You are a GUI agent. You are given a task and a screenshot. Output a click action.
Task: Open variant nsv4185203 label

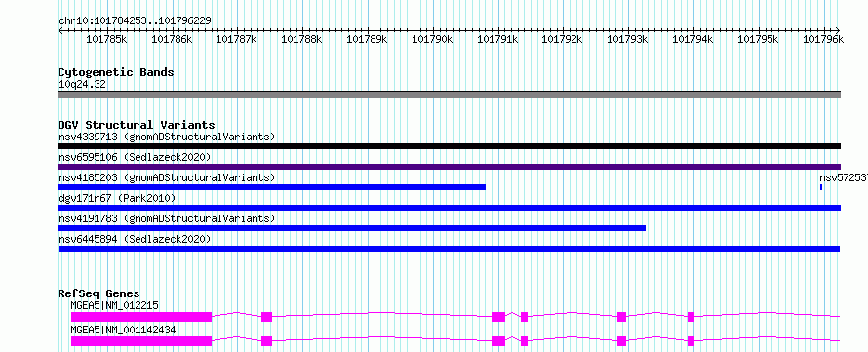(167, 177)
